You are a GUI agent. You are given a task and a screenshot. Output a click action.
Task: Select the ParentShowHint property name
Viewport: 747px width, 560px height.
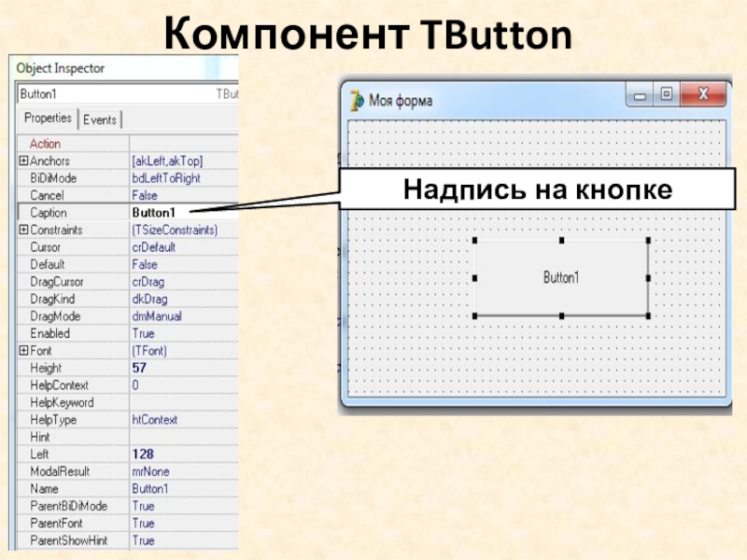(68, 540)
